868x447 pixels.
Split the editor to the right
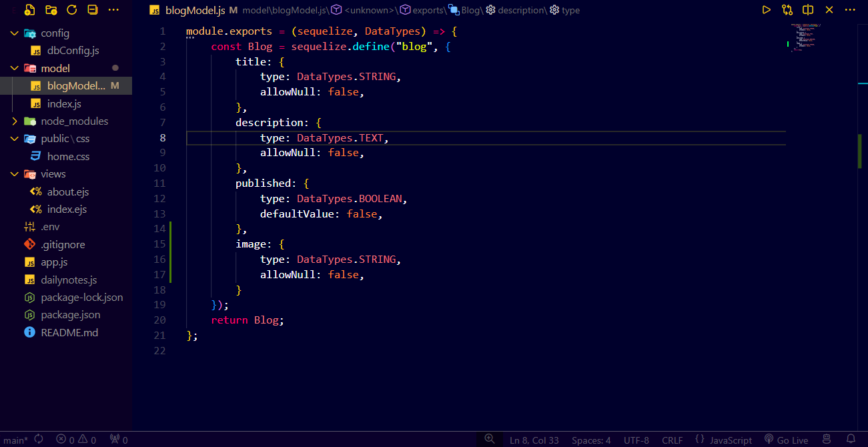coord(808,10)
